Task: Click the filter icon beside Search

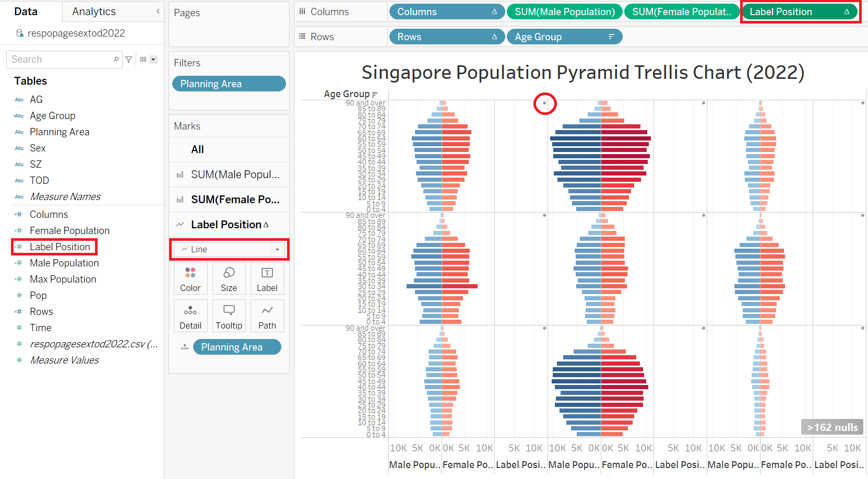Action: point(129,60)
